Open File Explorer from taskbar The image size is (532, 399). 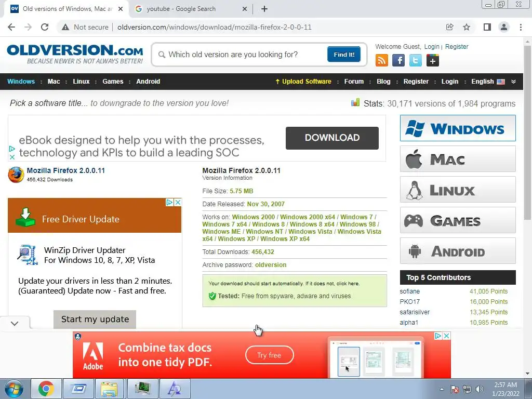click(x=109, y=389)
